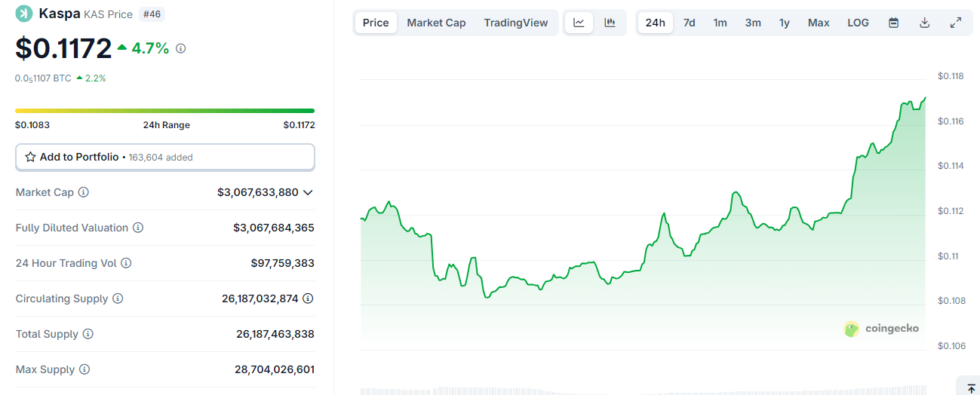980x395 pixels.
Task: Open the info icon beside 4.7% change
Action: click(181, 49)
